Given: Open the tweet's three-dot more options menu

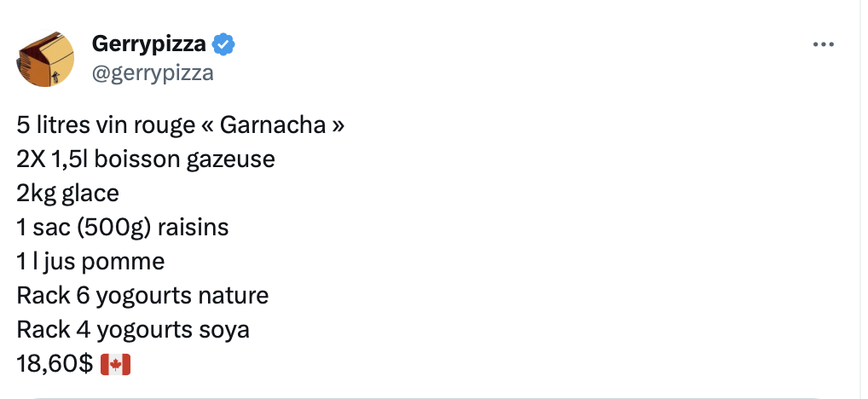Looking at the screenshot, I should tap(823, 44).
